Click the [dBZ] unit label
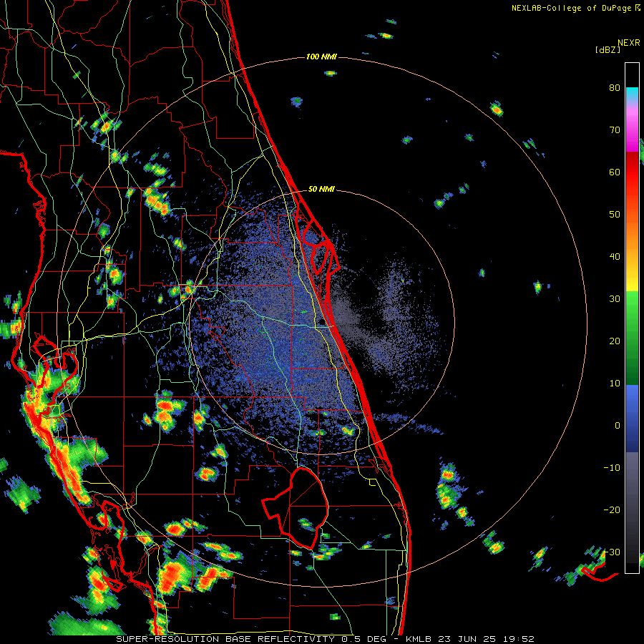Image resolution: width=644 pixels, height=644 pixels. 608,49
